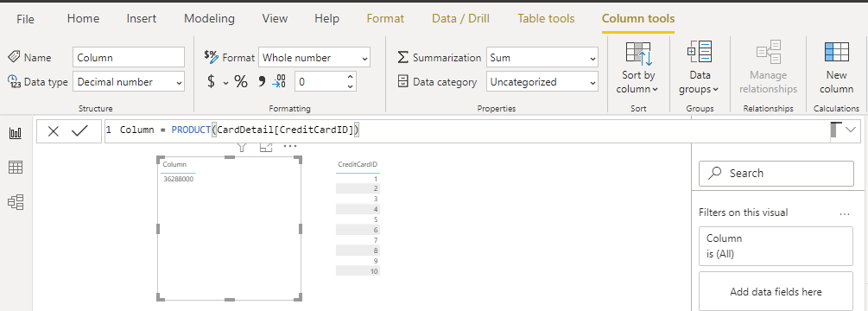The height and width of the screenshot is (311, 868).
Task: Open the Help tab
Action: [326, 19]
